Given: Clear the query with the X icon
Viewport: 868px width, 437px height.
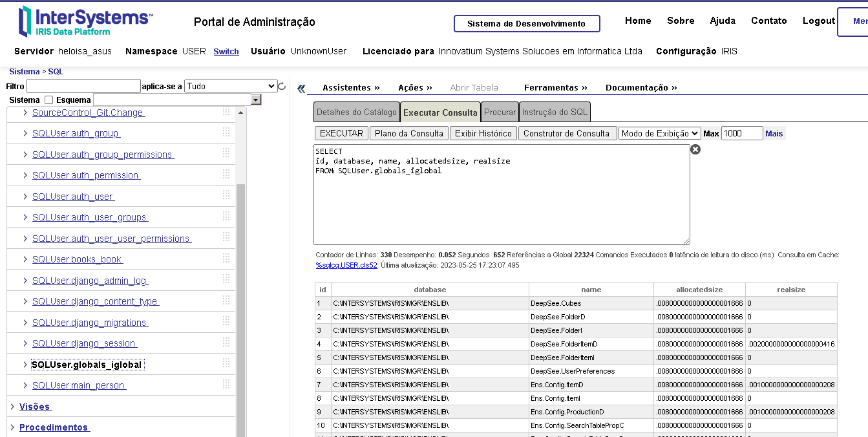Looking at the screenshot, I should pos(695,149).
